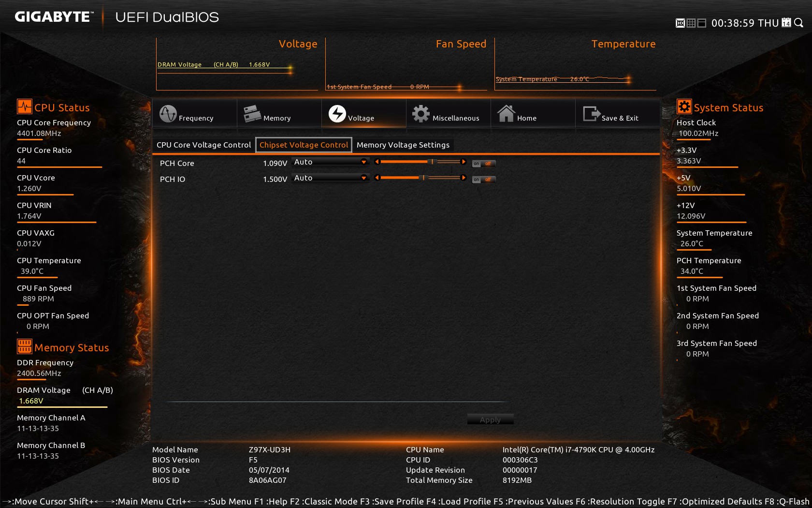Click the Home house icon
812x508 pixels.
506,114
